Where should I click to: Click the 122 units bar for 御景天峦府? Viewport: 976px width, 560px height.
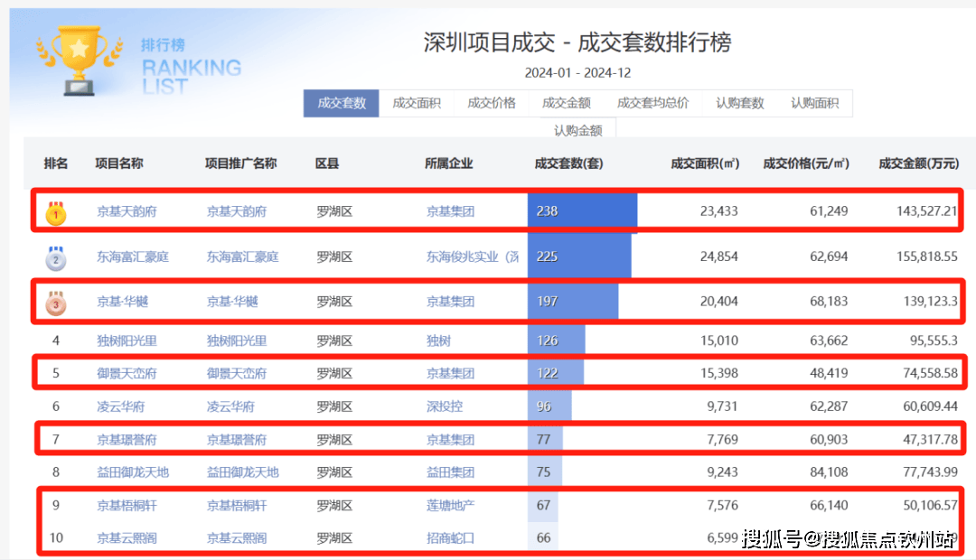[x=556, y=373]
